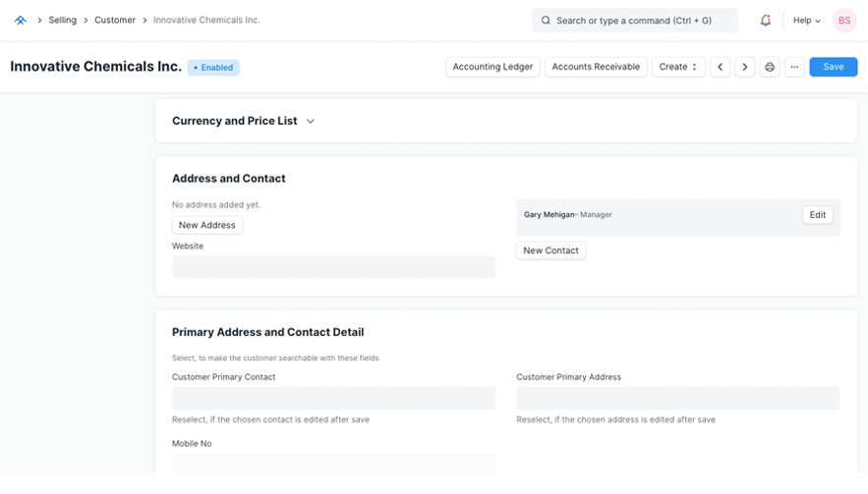Screen dimensions: 868x494
Task: Focus the search command bar
Action: (635, 20)
